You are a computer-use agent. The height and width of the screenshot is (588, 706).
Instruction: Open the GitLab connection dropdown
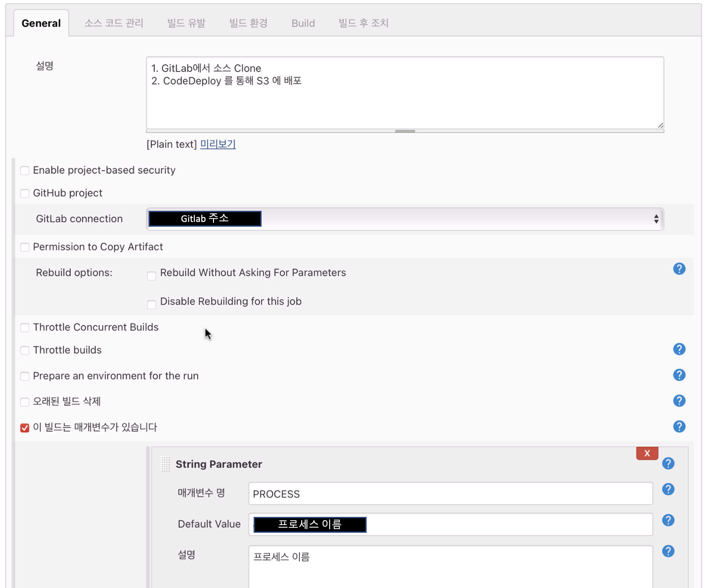click(x=404, y=219)
